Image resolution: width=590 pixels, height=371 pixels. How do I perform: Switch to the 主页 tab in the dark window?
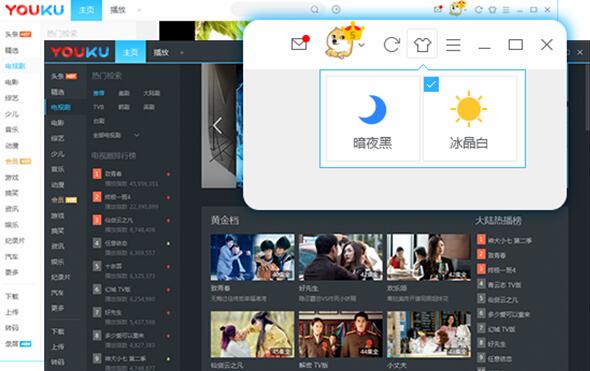tap(130, 52)
